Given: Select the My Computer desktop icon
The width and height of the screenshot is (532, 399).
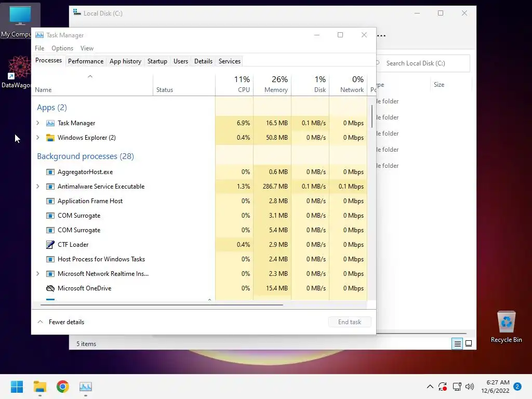Looking at the screenshot, I should click(x=20, y=20).
